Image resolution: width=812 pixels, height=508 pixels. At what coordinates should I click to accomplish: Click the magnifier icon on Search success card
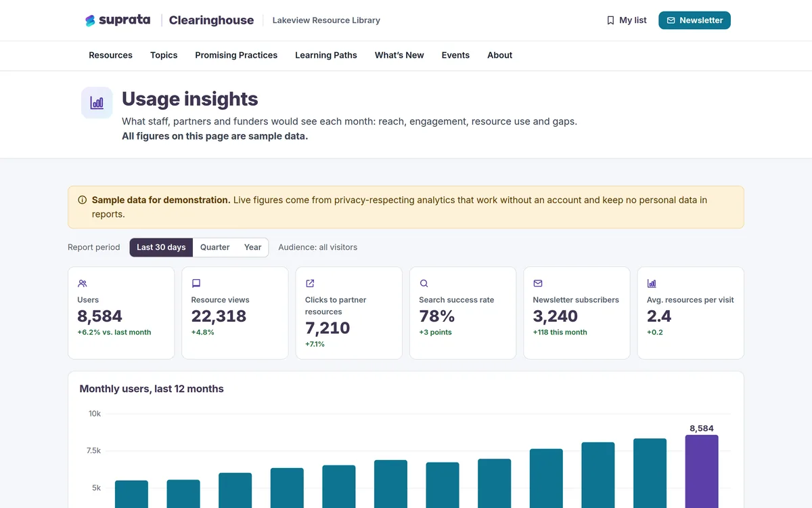(x=424, y=283)
